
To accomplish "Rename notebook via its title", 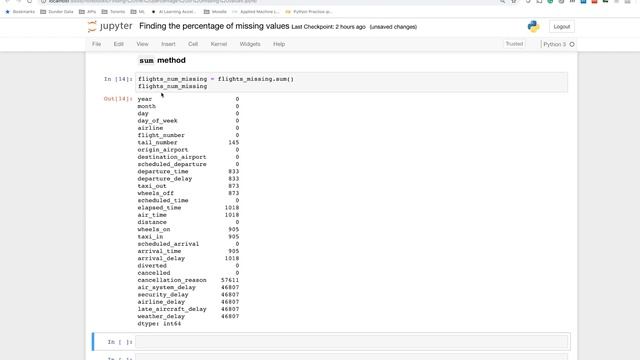I will coord(214,26).
